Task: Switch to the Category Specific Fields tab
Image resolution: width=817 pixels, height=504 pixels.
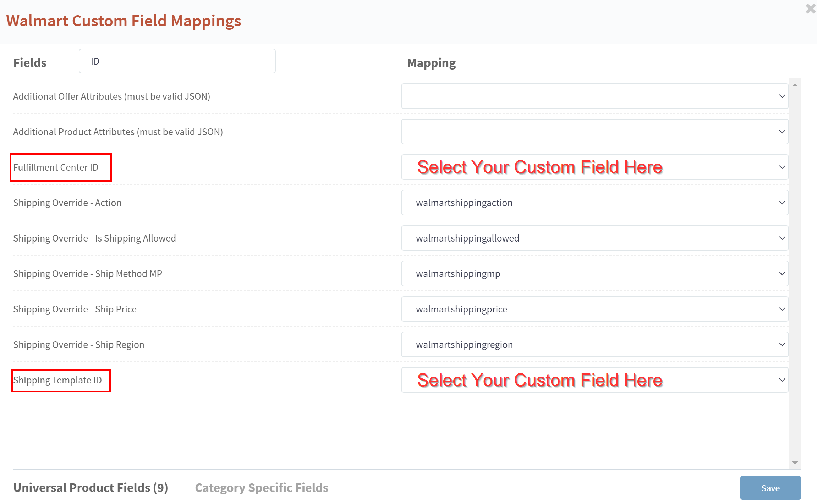Action: 262,488
